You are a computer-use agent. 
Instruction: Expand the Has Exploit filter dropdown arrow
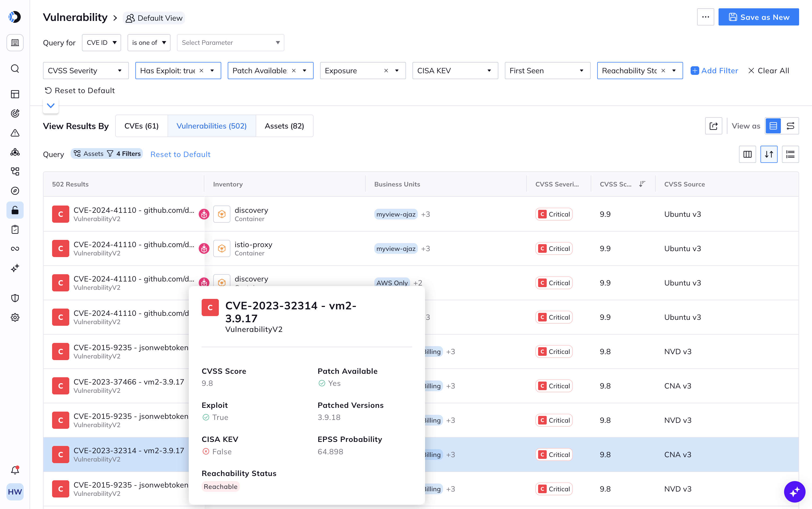pyautogui.click(x=212, y=71)
